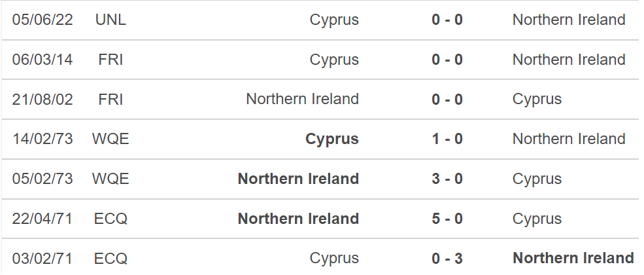This screenshot has width=644, height=275.
Task: Select the ECQ label on 22/04/71
Action: pos(110,219)
